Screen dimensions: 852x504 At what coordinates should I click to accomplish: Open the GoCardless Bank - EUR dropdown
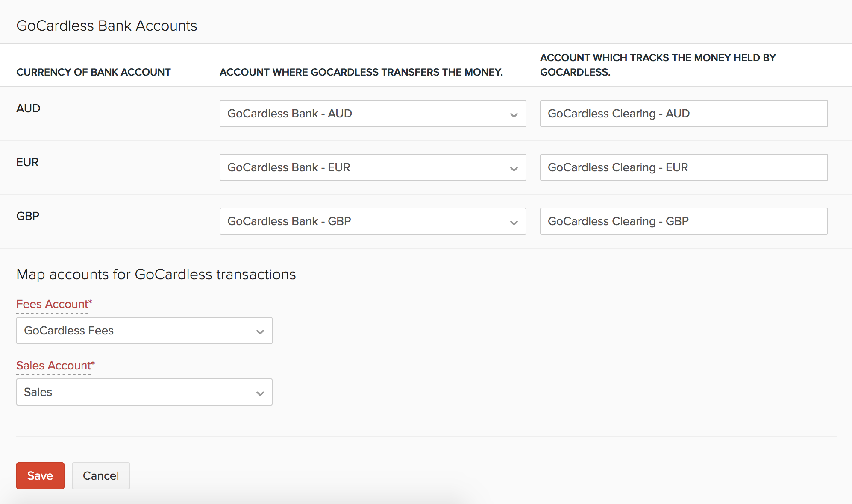372,167
